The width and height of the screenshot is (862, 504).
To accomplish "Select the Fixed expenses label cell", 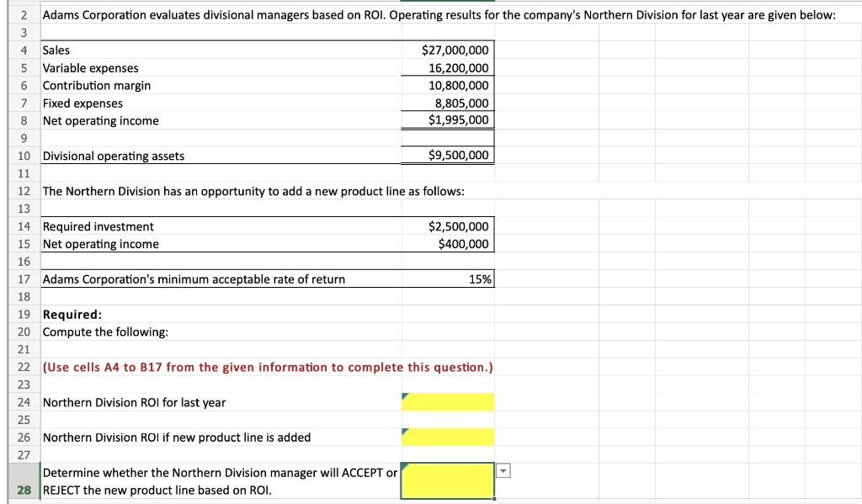I will [x=82, y=103].
